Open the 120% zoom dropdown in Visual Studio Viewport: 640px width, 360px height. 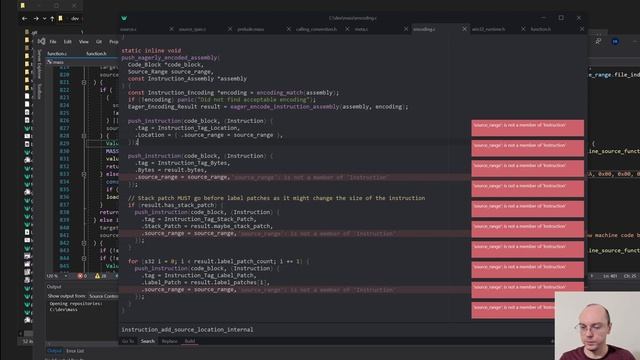[x=57, y=276]
